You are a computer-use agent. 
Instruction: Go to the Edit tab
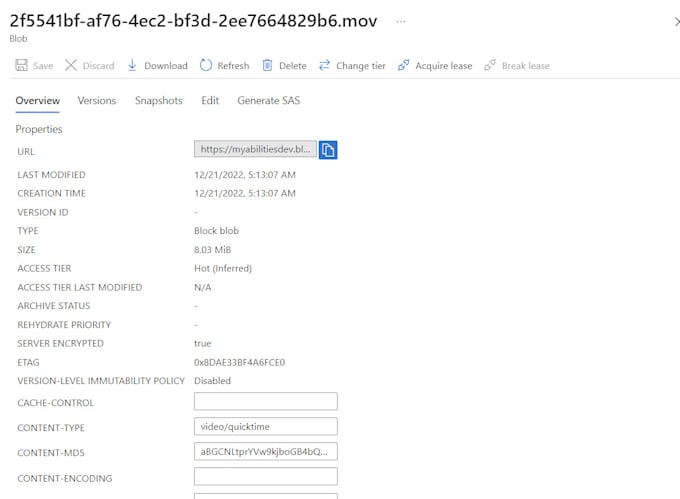210,101
